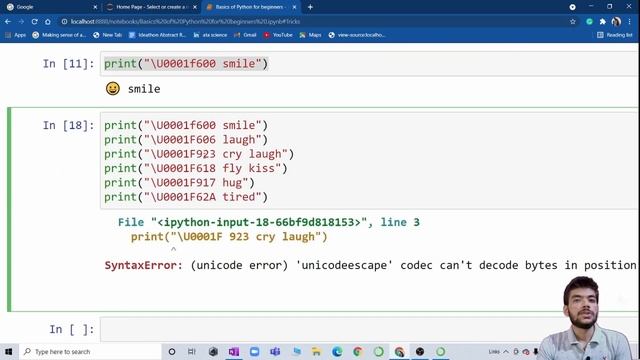640x360 pixels.
Task: Bookmark this page with the star icon
Action: 573,22
